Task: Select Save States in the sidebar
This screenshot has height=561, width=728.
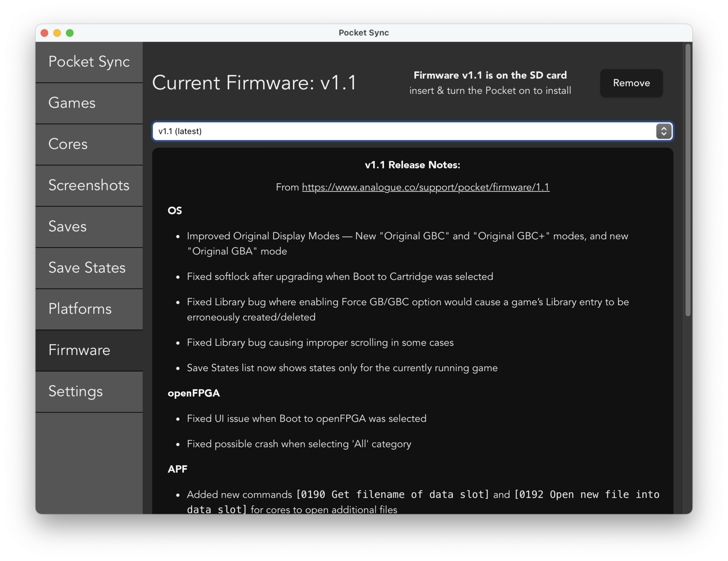Action: [89, 268]
